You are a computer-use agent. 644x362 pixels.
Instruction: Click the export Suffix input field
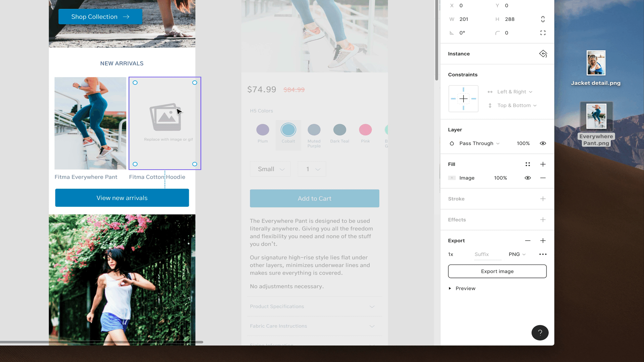[487, 254]
